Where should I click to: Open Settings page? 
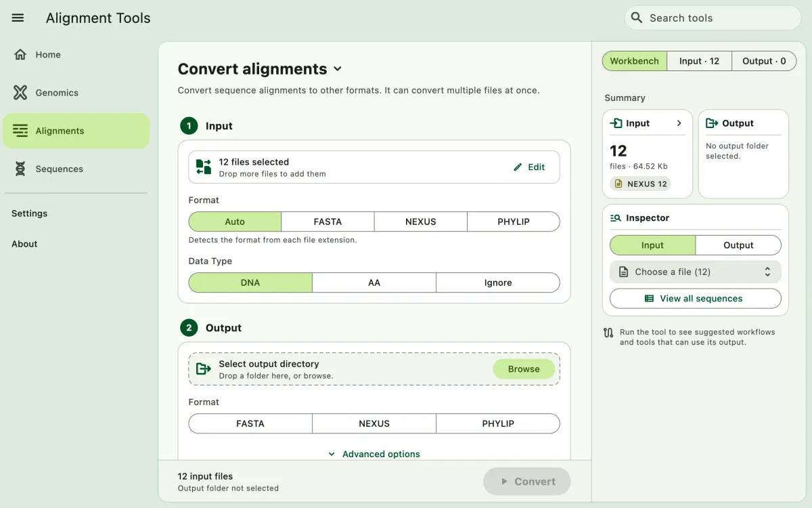(29, 213)
